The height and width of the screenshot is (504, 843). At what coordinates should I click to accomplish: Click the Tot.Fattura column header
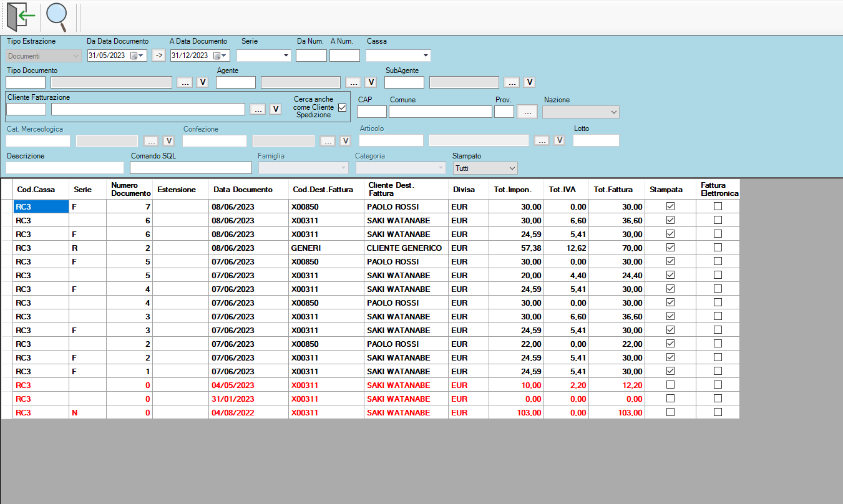coord(613,190)
